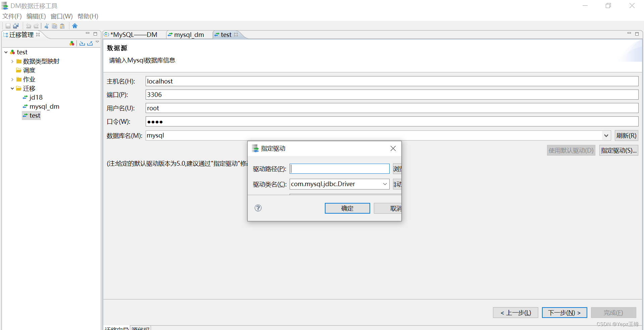
Task: Click the 取消 button in dialog
Action: 388,208
